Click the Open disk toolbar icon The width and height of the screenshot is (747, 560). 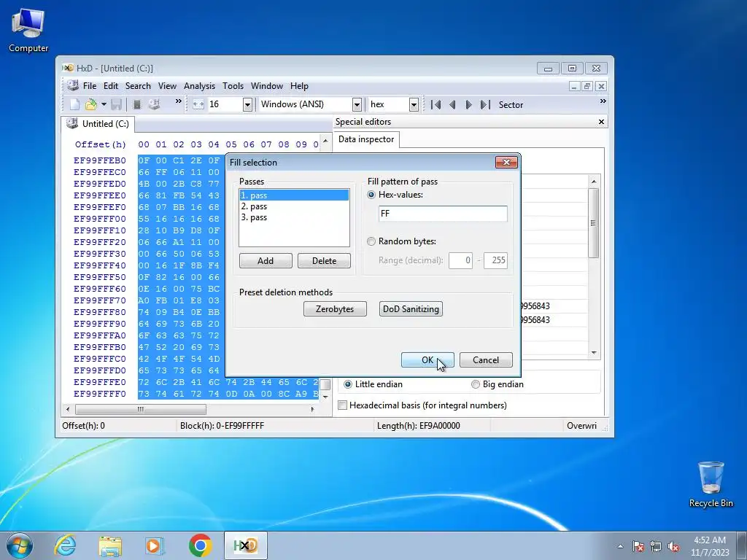coord(154,104)
